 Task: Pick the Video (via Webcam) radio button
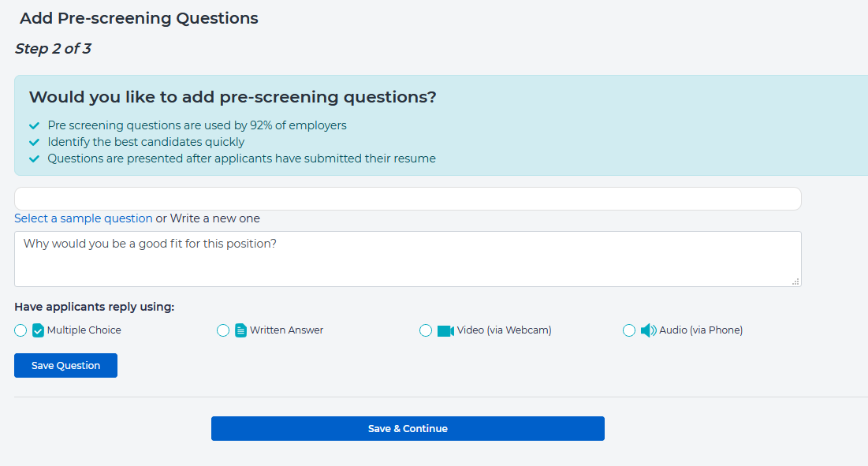[x=426, y=330]
